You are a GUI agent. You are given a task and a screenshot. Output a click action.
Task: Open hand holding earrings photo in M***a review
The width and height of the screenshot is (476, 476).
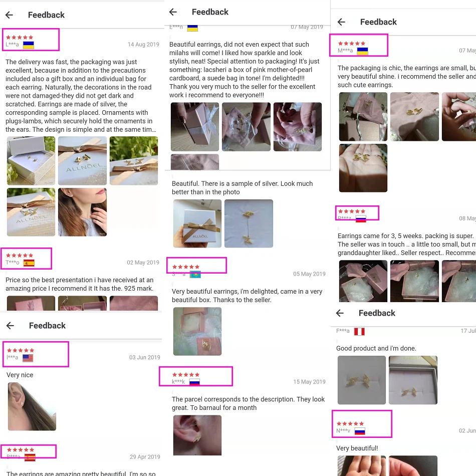363,168
